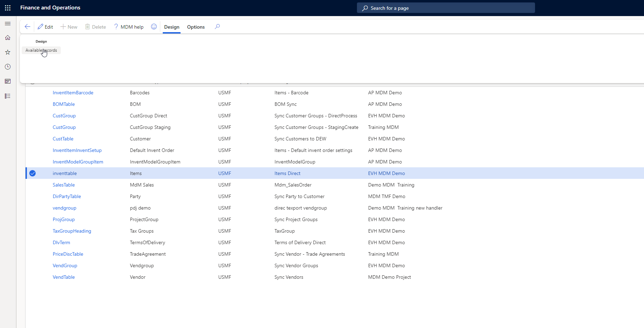
Task: Select 'MDM Demo Project' cell
Action: pos(389,277)
